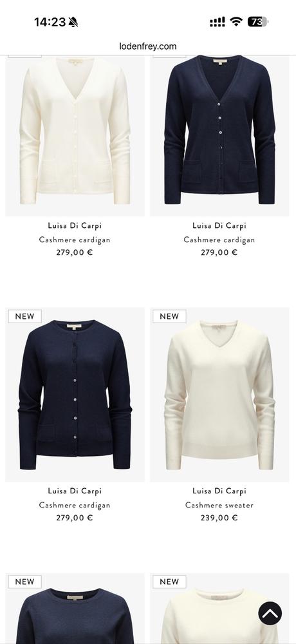The height and width of the screenshot is (644, 296).
Task: Tap NEW badge on navy crew-neck cardigan
Action: (x=24, y=316)
